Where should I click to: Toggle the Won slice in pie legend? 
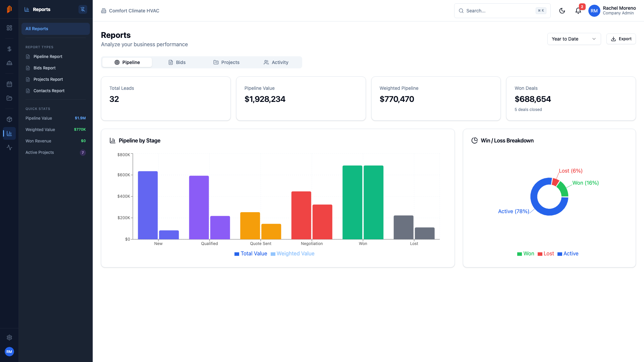pyautogui.click(x=525, y=254)
